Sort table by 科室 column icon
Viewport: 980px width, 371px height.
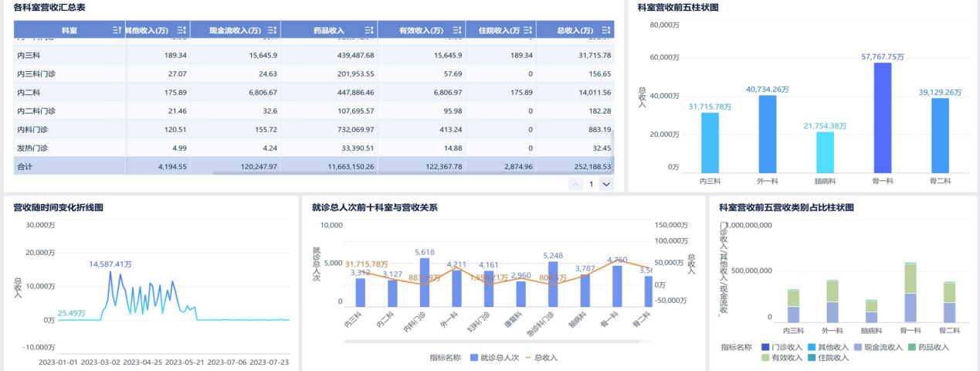tap(117, 30)
